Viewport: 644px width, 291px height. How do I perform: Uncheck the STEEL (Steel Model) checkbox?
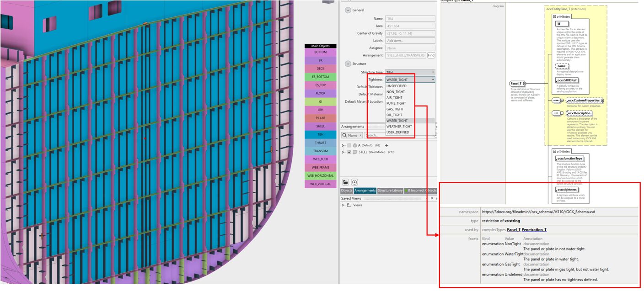[349, 152]
